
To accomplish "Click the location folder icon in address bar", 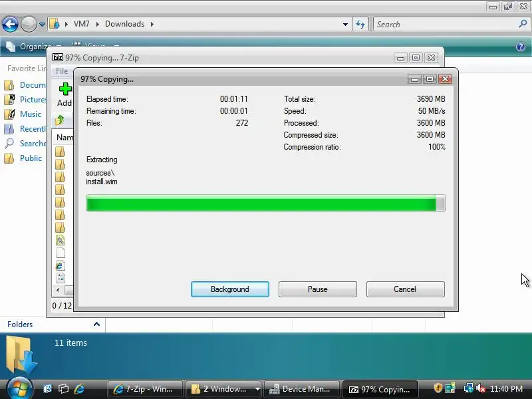I will pyautogui.click(x=55, y=24).
